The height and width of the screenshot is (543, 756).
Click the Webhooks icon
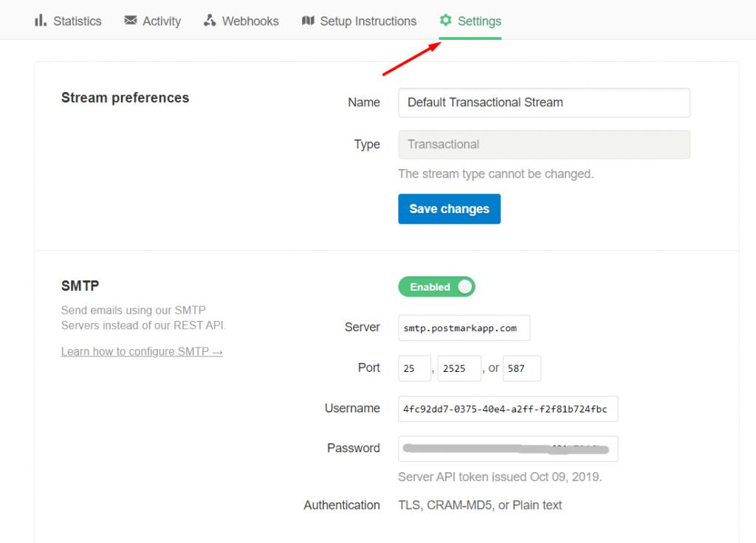(x=209, y=20)
